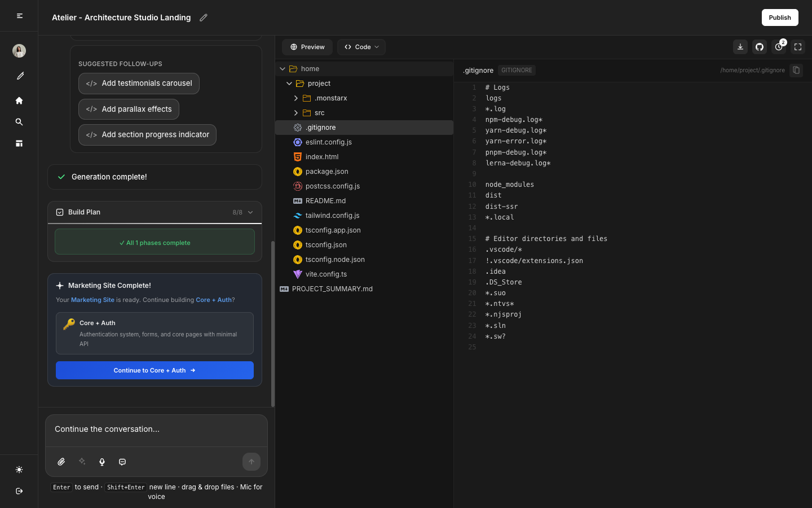Open the download project archive icon

click(740, 47)
